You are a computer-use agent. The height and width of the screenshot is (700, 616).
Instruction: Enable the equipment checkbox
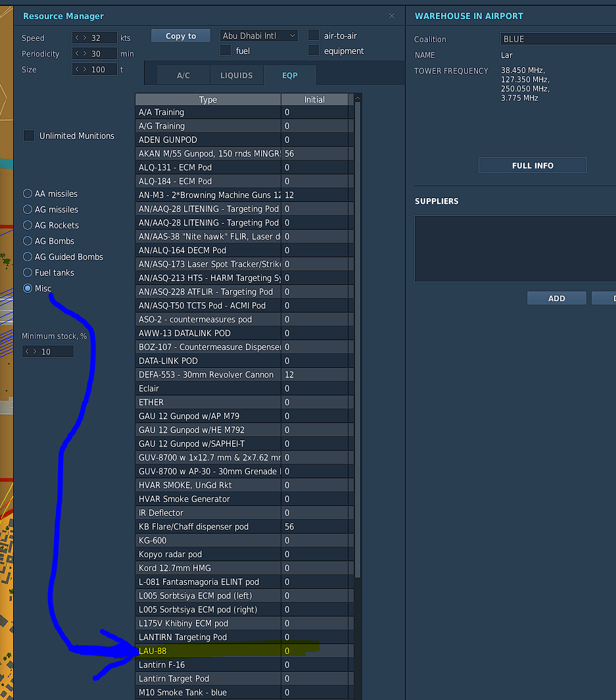314,51
